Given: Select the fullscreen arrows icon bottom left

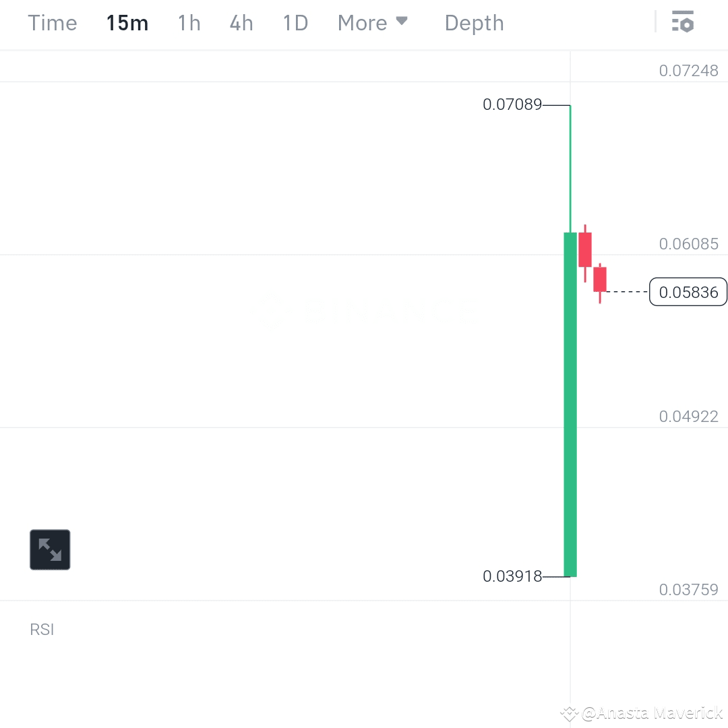Looking at the screenshot, I should click(49, 549).
